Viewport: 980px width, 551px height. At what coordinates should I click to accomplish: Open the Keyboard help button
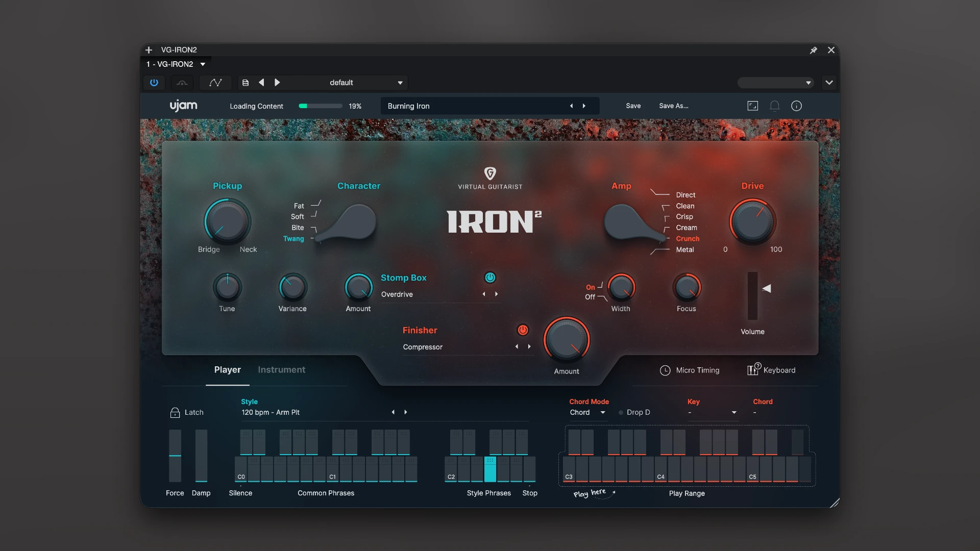coord(771,370)
